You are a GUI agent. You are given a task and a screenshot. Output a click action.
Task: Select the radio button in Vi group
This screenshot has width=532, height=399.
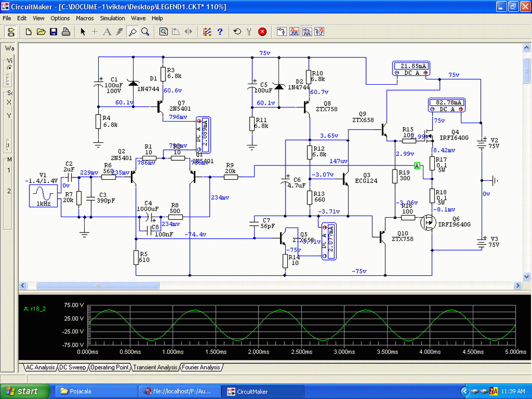click(9, 68)
